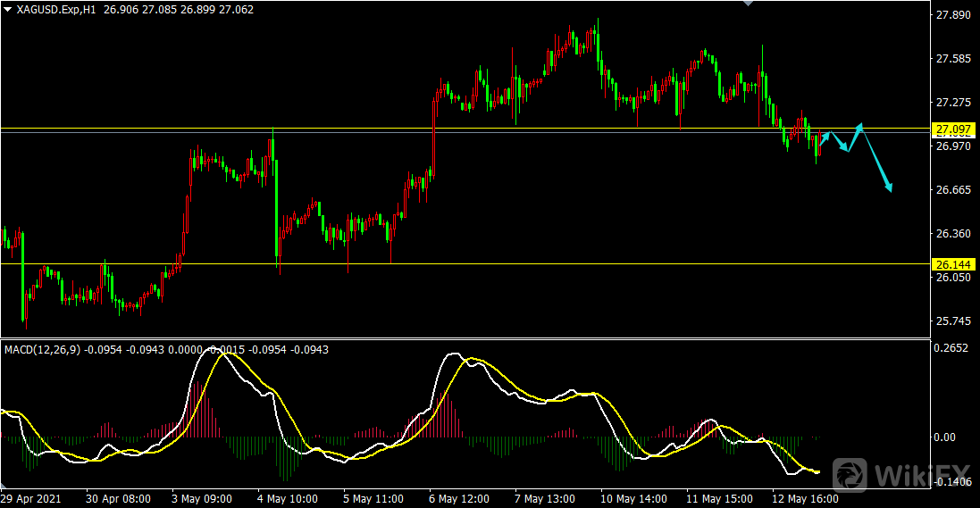The image size is (980, 508).
Task: Click the yellow 26.144 price label
Action: click(953, 264)
